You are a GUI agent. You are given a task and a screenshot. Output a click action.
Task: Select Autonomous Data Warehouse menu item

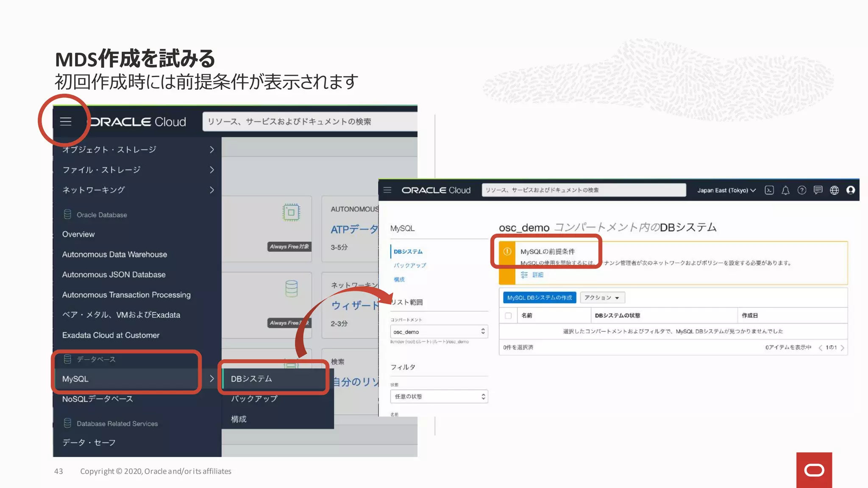tap(114, 255)
